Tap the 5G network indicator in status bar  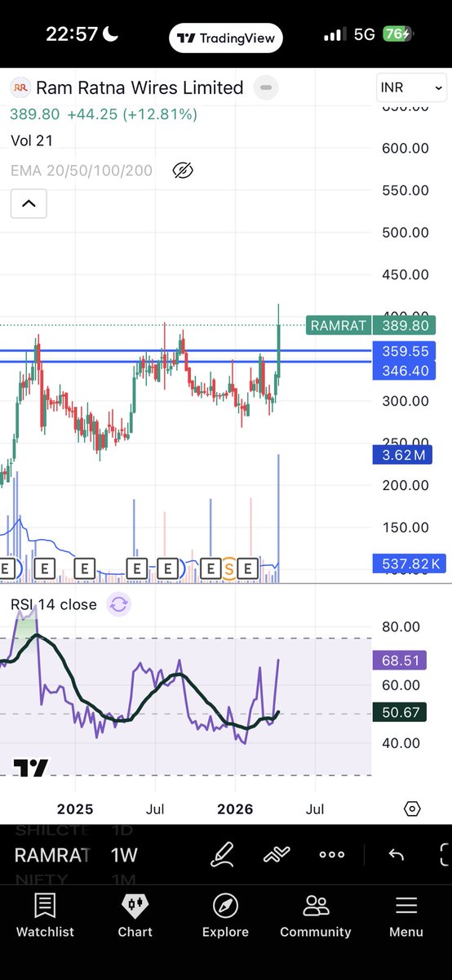(365, 34)
